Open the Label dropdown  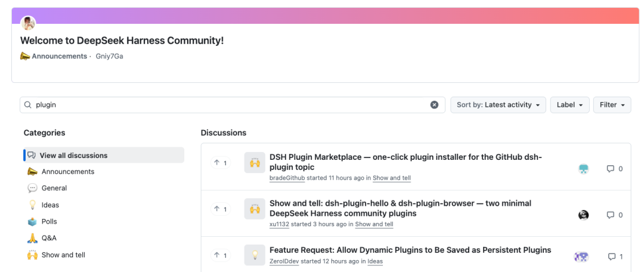click(x=569, y=105)
